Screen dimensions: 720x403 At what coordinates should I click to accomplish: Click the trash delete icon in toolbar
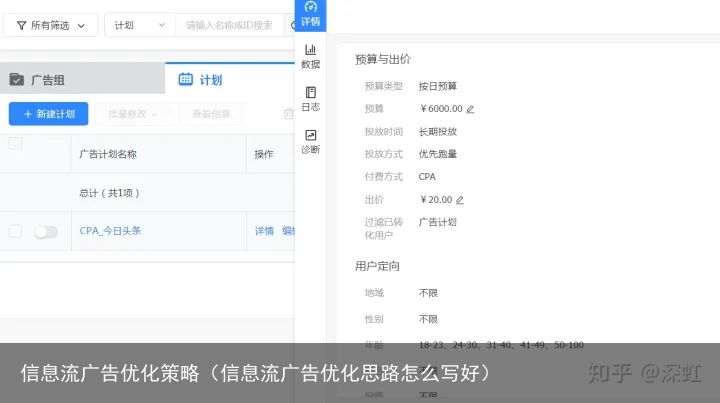click(288, 114)
